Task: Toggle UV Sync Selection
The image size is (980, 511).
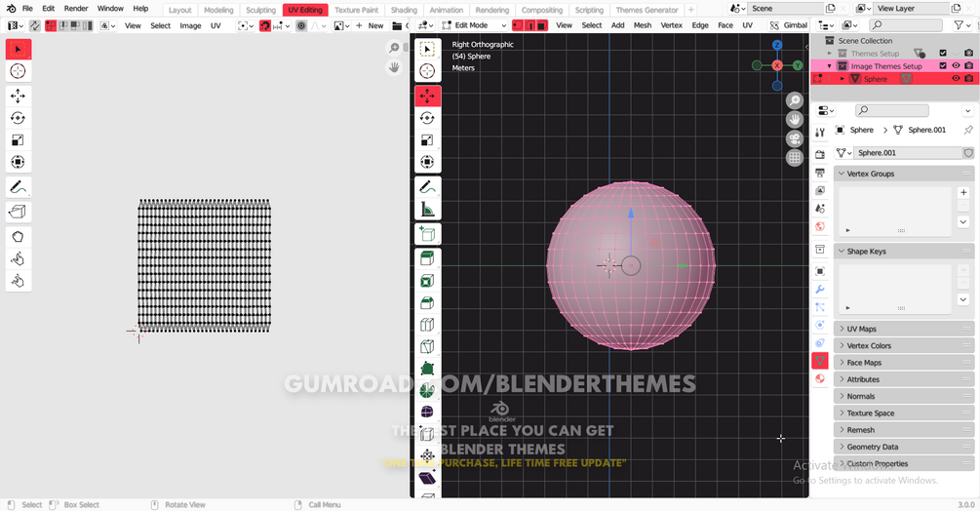Action: tap(34, 25)
